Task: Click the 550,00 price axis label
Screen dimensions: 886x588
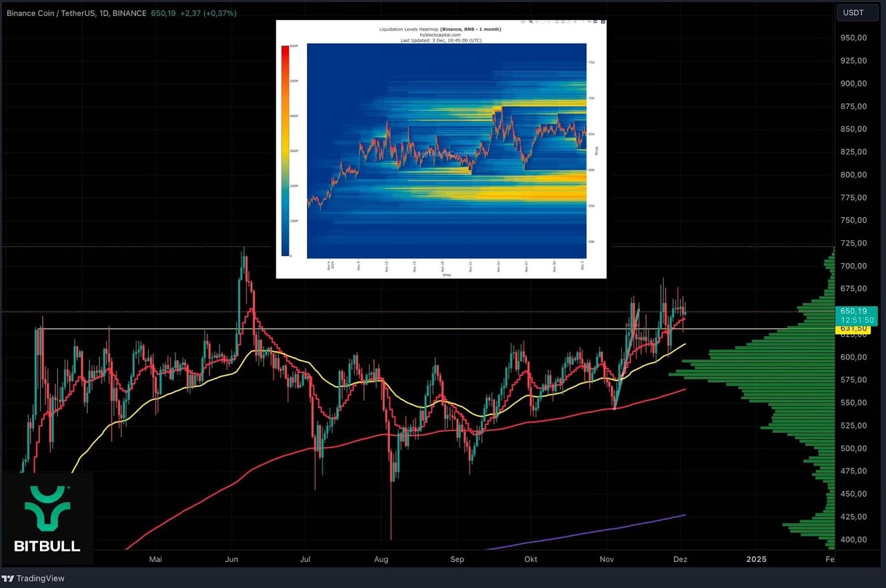Action: 853,403
